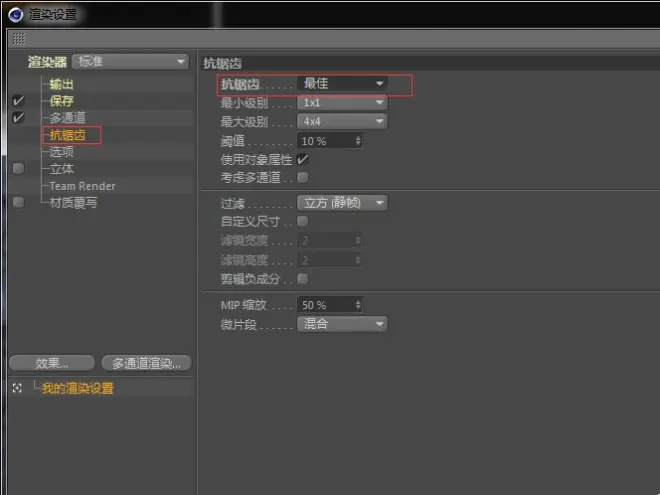Click the 效果... button
Viewport: 660px width, 495px height.
(52, 363)
